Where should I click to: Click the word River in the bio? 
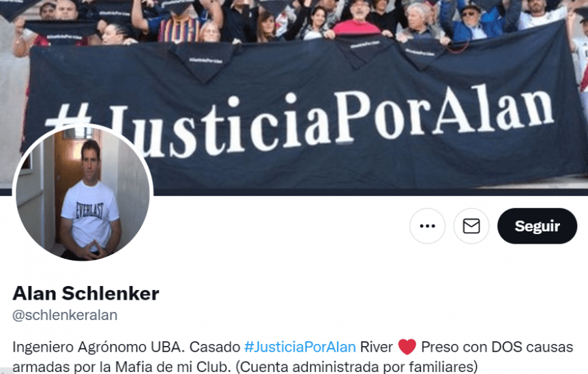click(376, 347)
